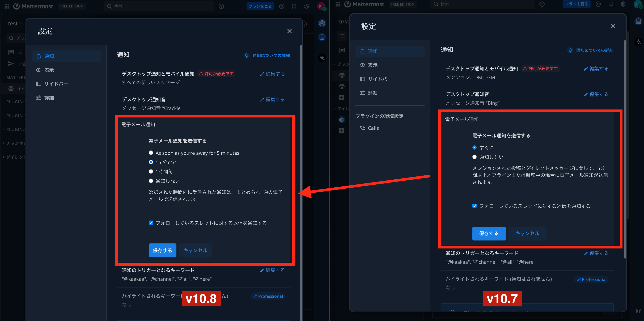Image resolution: width=644 pixels, height=321 pixels.
Task: Open the product switcher grid icon at top left
Action: (7, 6)
